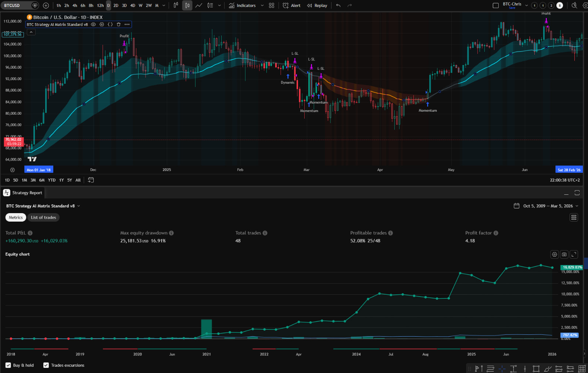Viewport: 588px width, 373px height.
Task: Maximize the Strategy Report panel
Action: 577,193
